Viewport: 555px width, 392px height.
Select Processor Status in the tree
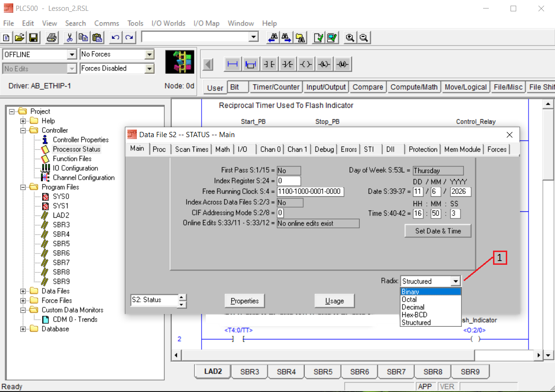click(77, 149)
